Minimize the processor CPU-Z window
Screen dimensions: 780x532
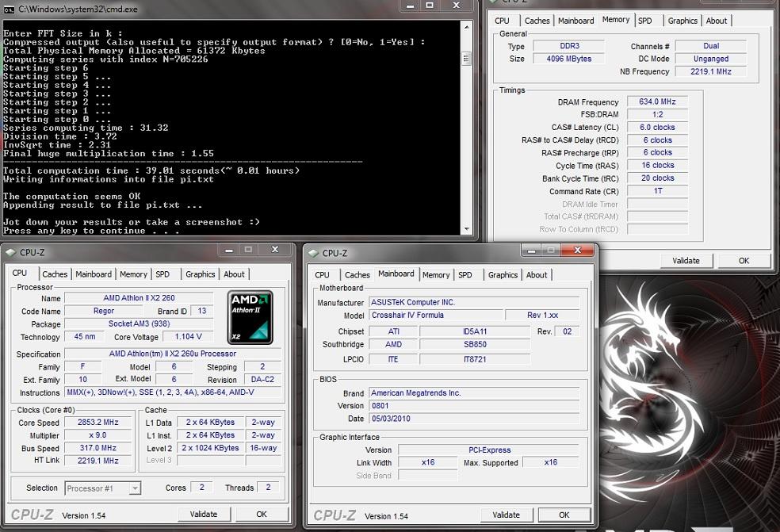(x=229, y=250)
